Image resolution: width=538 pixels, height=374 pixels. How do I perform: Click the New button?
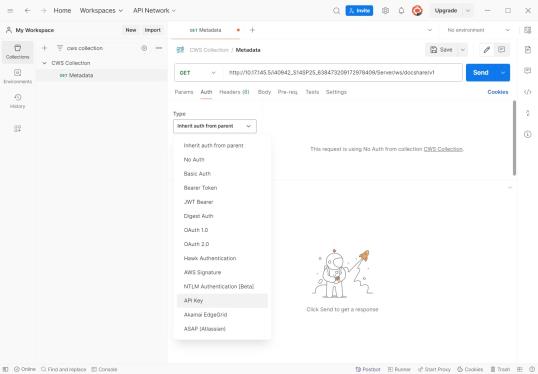(131, 30)
